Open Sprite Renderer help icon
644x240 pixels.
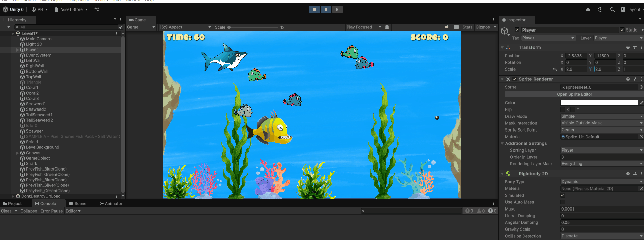(x=628, y=79)
